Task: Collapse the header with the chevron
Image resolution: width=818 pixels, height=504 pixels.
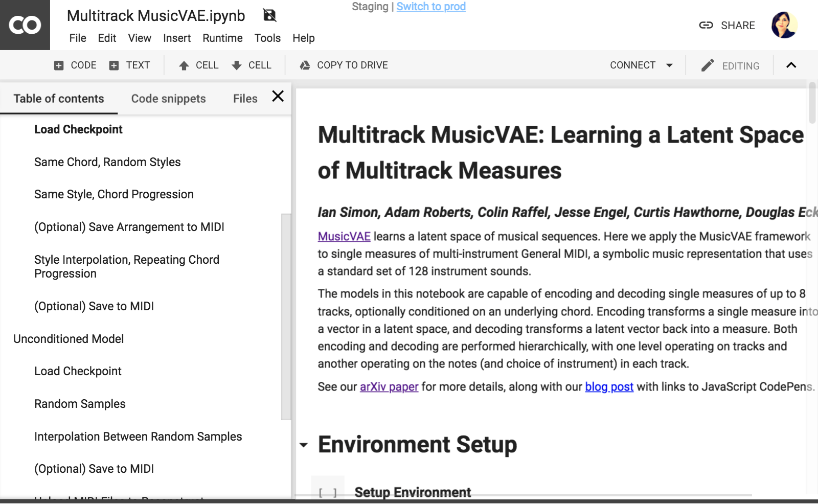Action: tap(791, 65)
